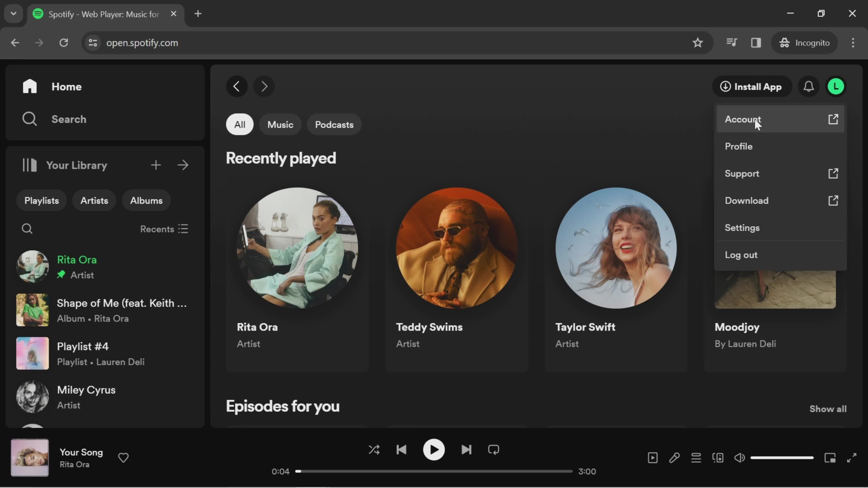Collapse Your Library panel icon

[30, 165]
